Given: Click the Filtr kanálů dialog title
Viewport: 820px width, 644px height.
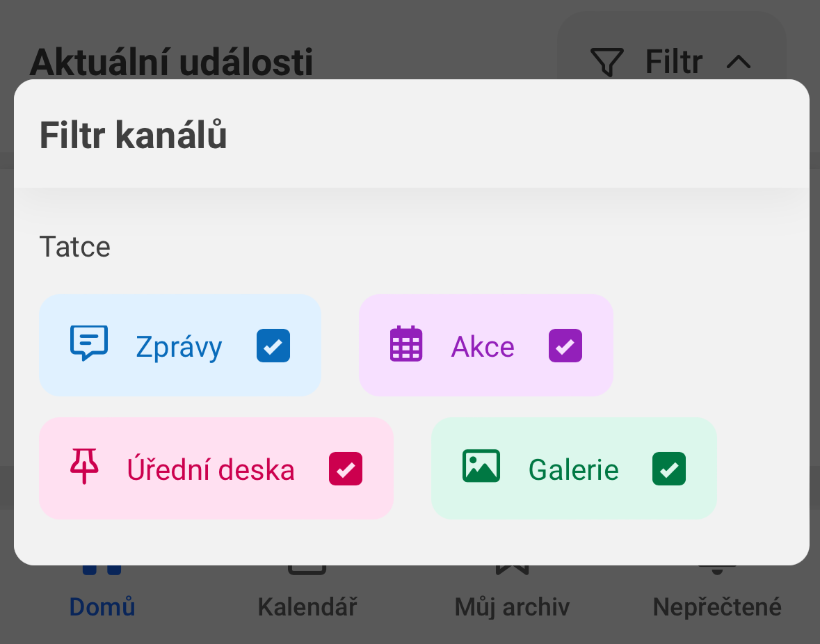Looking at the screenshot, I should click(134, 135).
